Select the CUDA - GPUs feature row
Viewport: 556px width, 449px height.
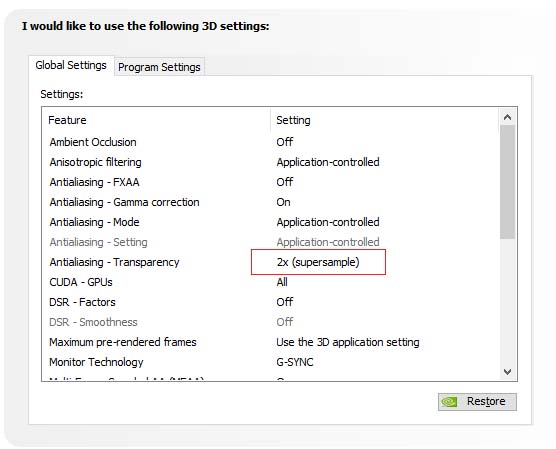click(x=271, y=282)
